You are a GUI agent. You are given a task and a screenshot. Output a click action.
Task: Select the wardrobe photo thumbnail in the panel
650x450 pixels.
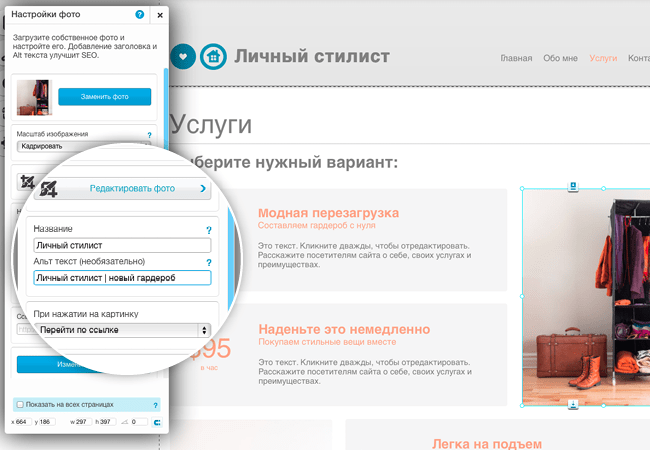[34, 97]
